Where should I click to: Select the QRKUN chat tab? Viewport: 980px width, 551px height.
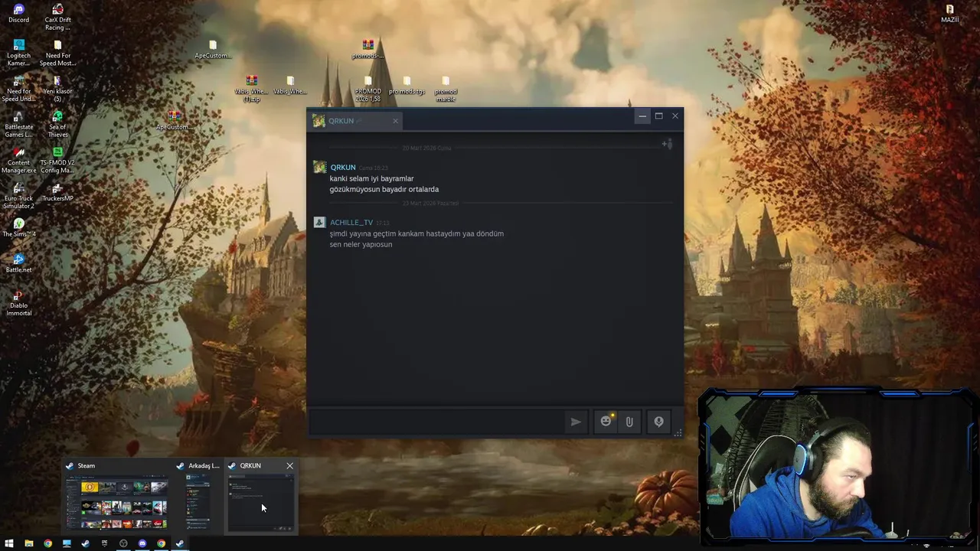click(356, 121)
